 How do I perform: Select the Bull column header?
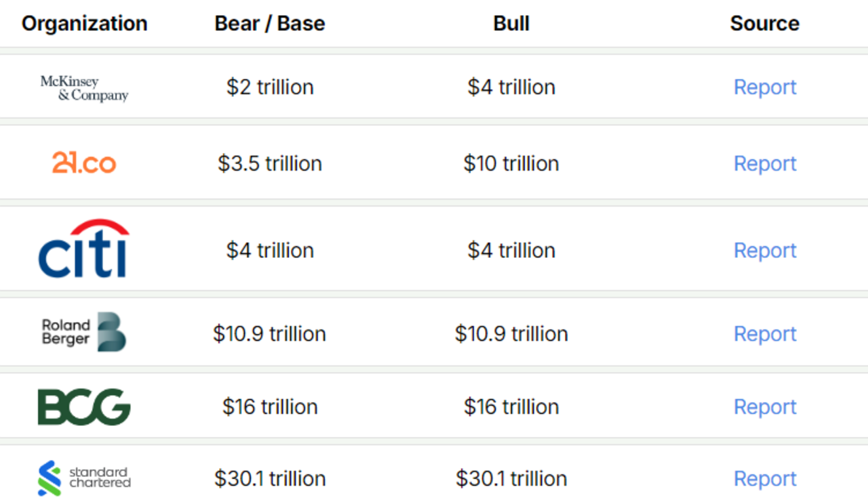[x=511, y=24]
